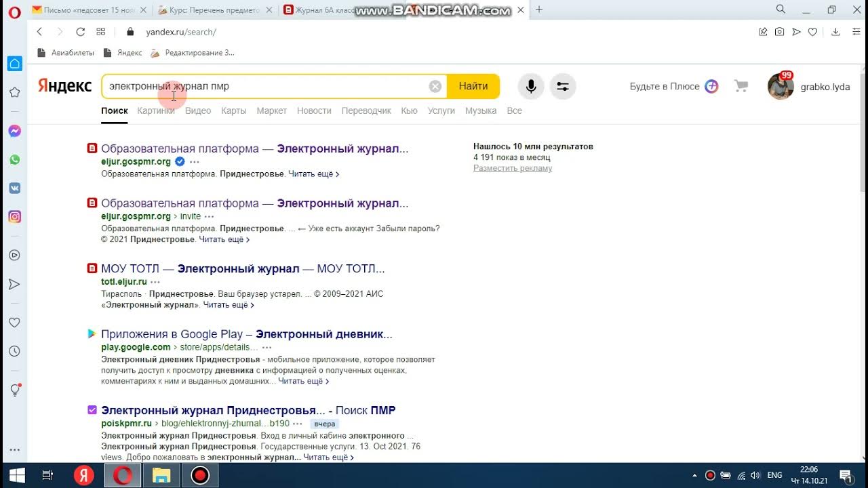Viewport: 868px width, 488px height.
Task: Open the Яндекс bookmark in bookmarks bar
Action: click(x=123, y=52)
